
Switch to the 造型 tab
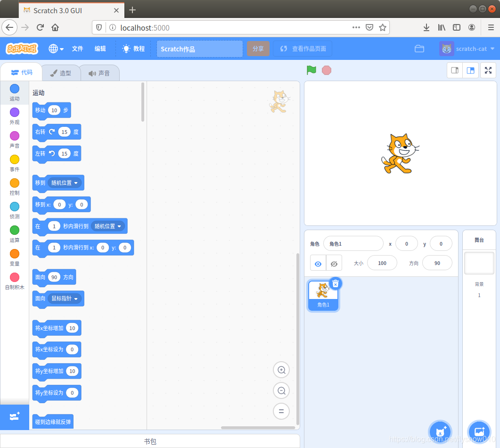61,73
